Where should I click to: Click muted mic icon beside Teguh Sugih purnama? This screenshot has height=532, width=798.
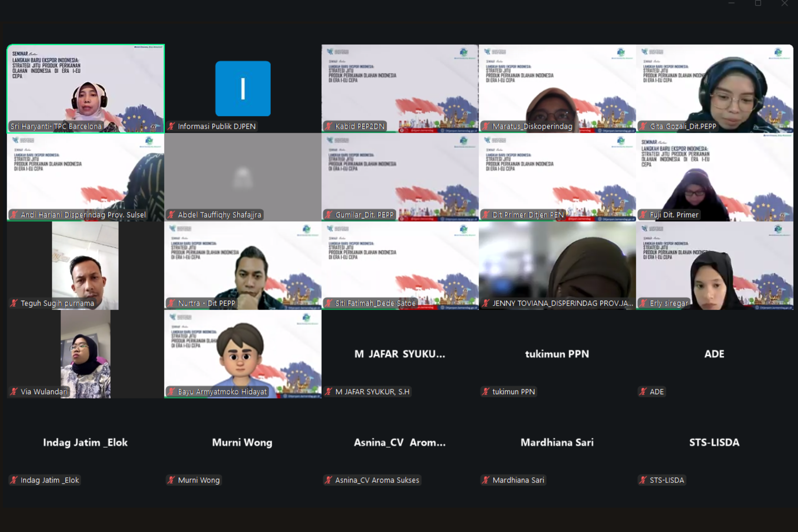click(14, 303)
